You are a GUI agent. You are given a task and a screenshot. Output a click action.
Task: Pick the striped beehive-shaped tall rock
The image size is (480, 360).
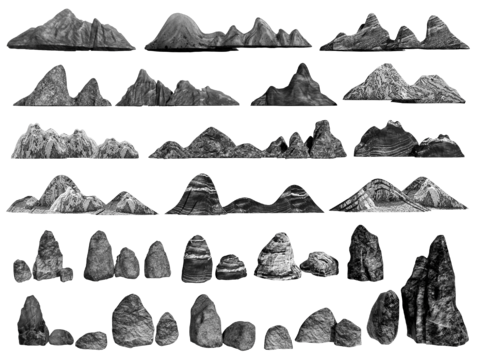coord(197,259)
